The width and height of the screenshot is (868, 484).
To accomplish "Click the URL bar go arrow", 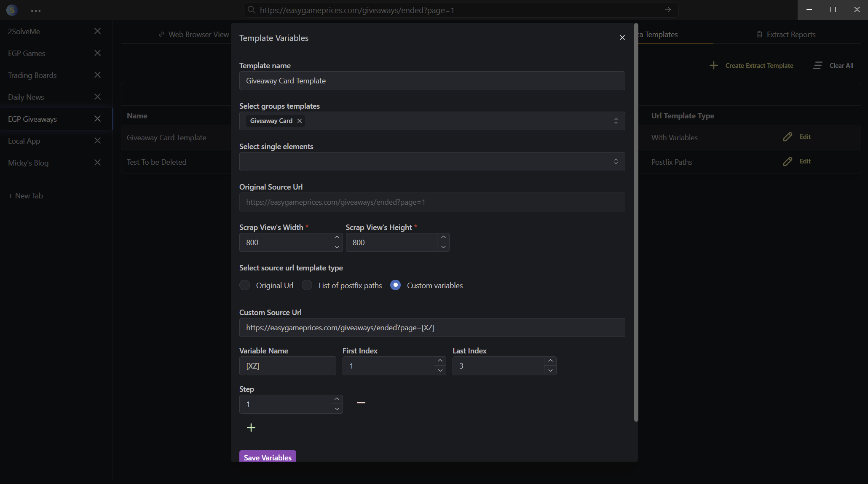I will click(668, 10).
